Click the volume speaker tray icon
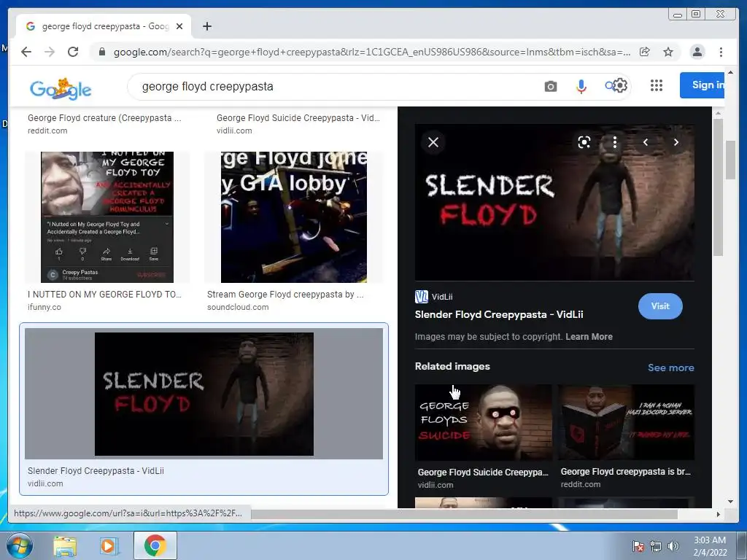Screen dimensions: 747x560 pyautogui.click(x=673, y=546)
